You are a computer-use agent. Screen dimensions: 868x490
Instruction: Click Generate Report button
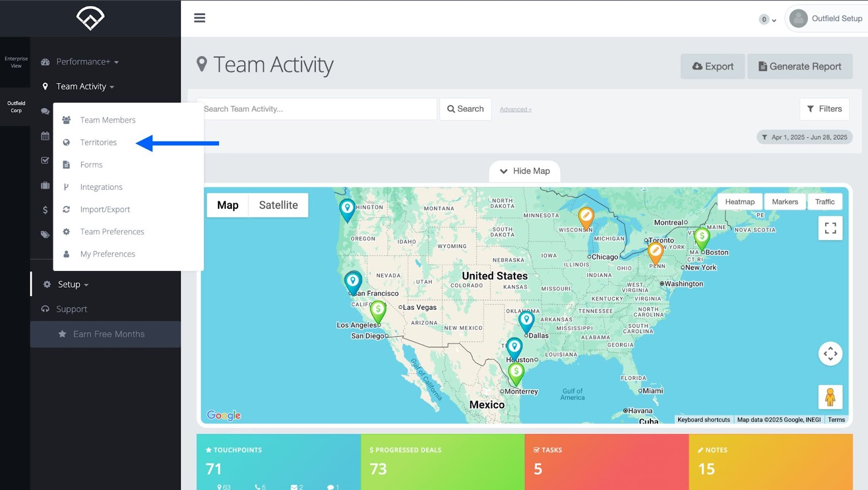(x=800, y=66)
